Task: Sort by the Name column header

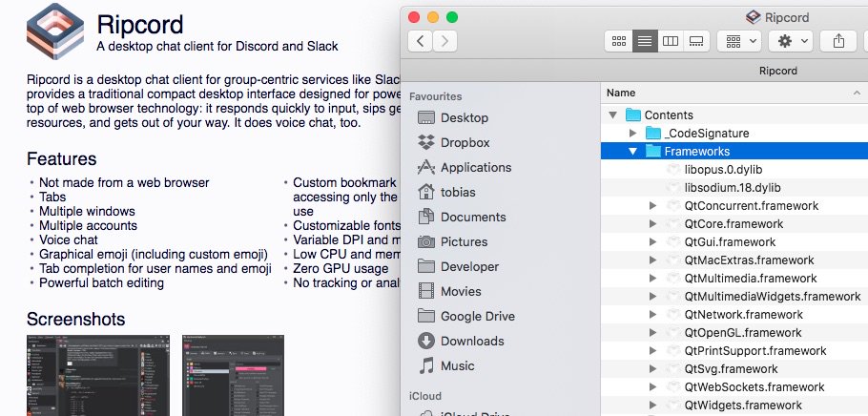Action: tap(734, 94)
